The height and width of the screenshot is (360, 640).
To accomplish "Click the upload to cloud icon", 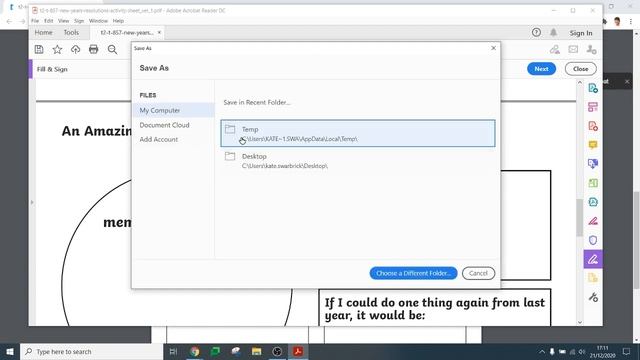I will click(x=76, y=49).
